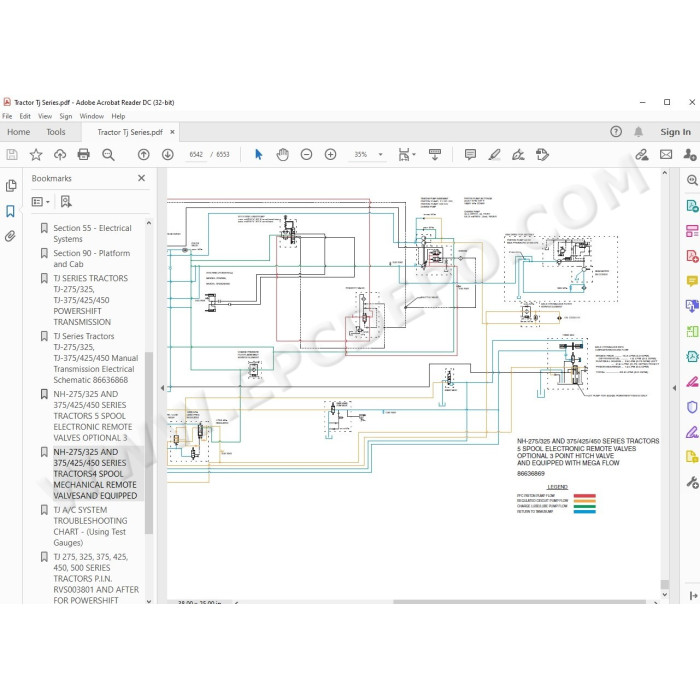This screenshot has width=700, height=700.
Task: Activate the hand pan tool
Action: point(283,154)
